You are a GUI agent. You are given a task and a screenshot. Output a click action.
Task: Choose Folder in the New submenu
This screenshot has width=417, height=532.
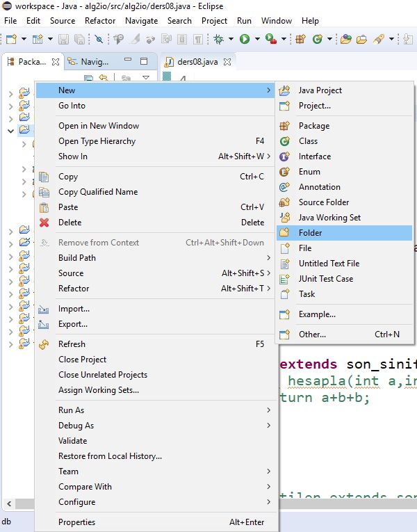344,233
